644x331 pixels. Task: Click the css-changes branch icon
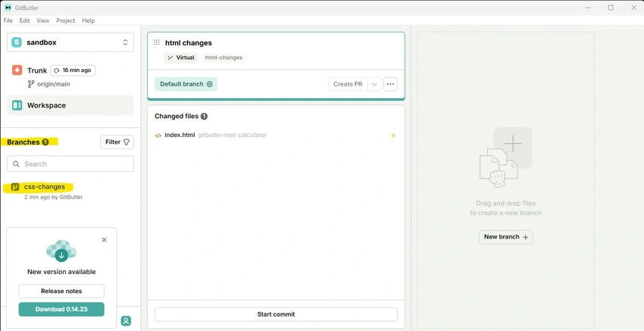(15, 187)
